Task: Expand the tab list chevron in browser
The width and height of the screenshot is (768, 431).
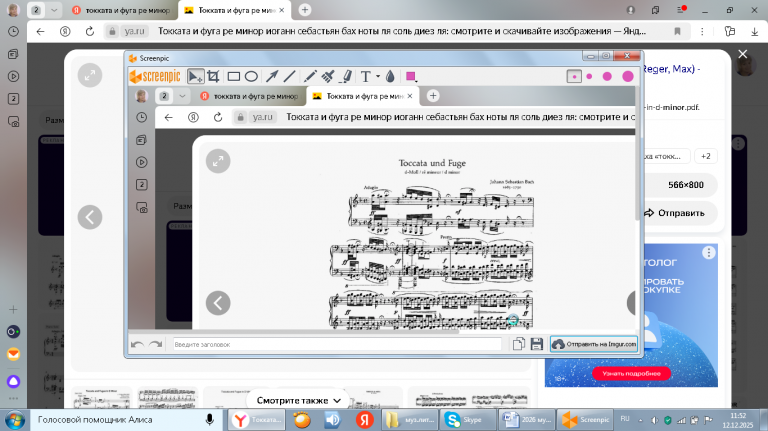Action: point(54,10)
